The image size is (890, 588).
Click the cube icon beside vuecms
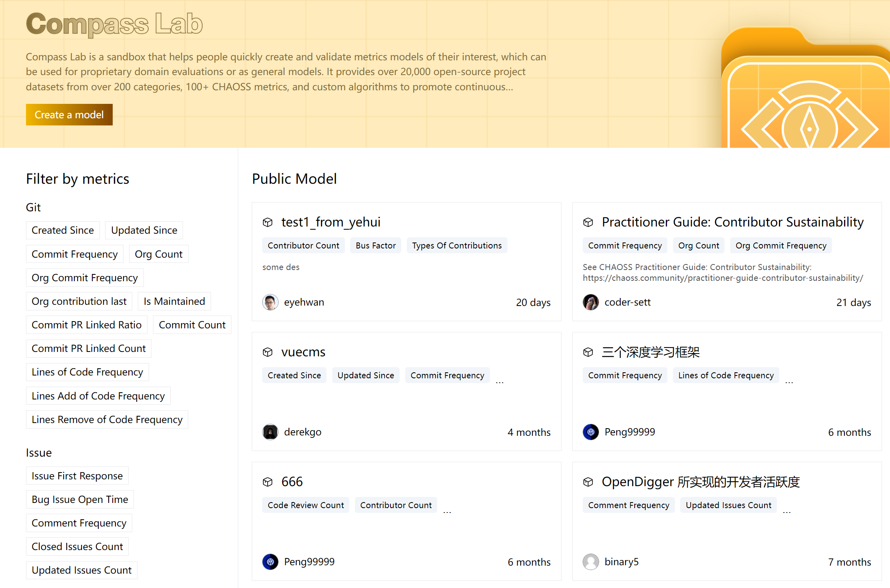pos(267,352)
